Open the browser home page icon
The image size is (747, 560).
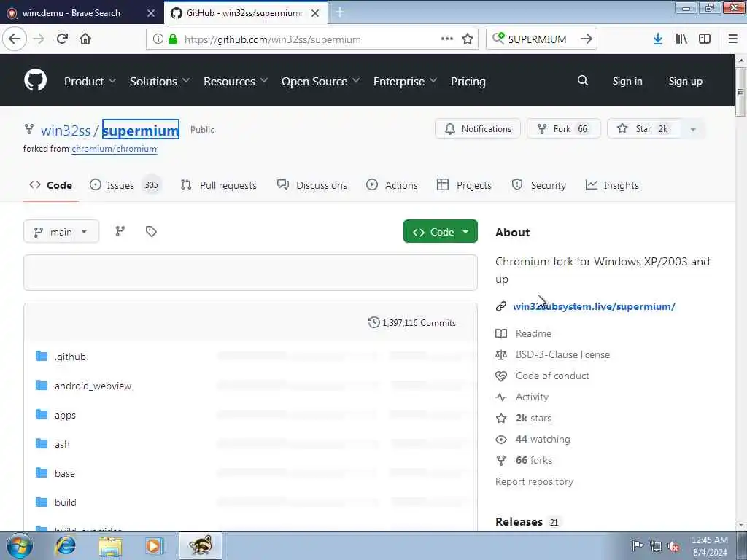pyautogui.click(x=85, y=39)
